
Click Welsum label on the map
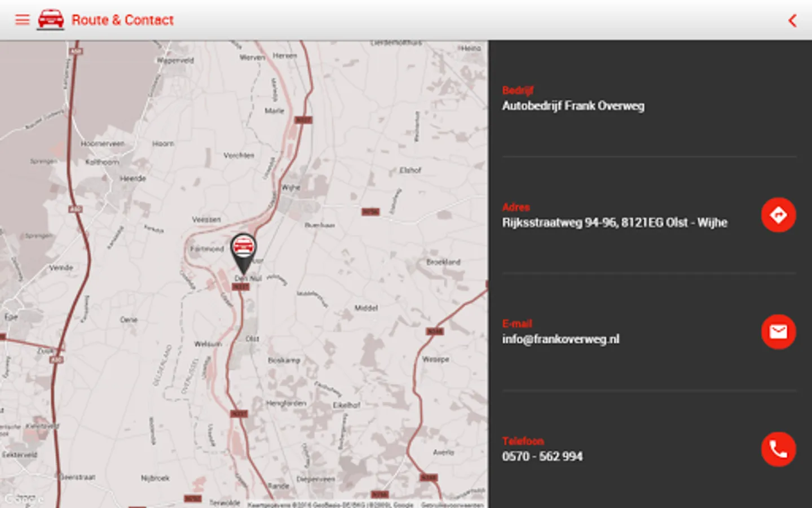[208, 344]
